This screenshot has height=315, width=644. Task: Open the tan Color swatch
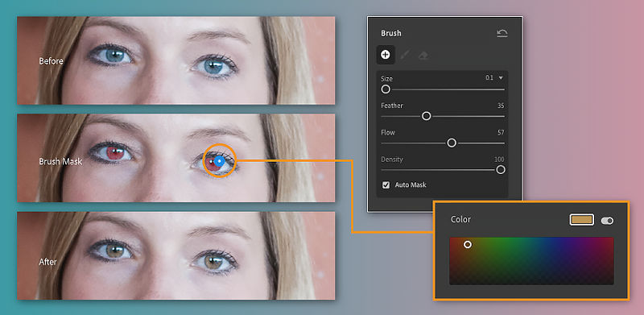pos(581,220)
